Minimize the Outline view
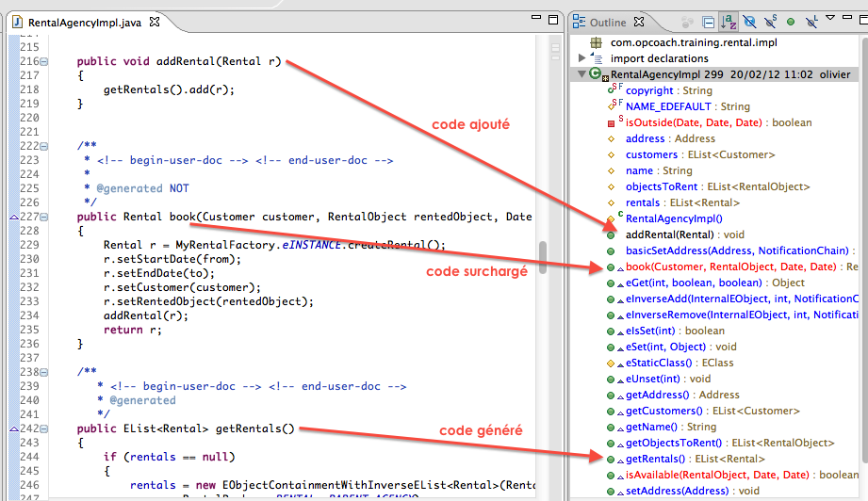This screenshot has width=868, height=501. point(847,18)
